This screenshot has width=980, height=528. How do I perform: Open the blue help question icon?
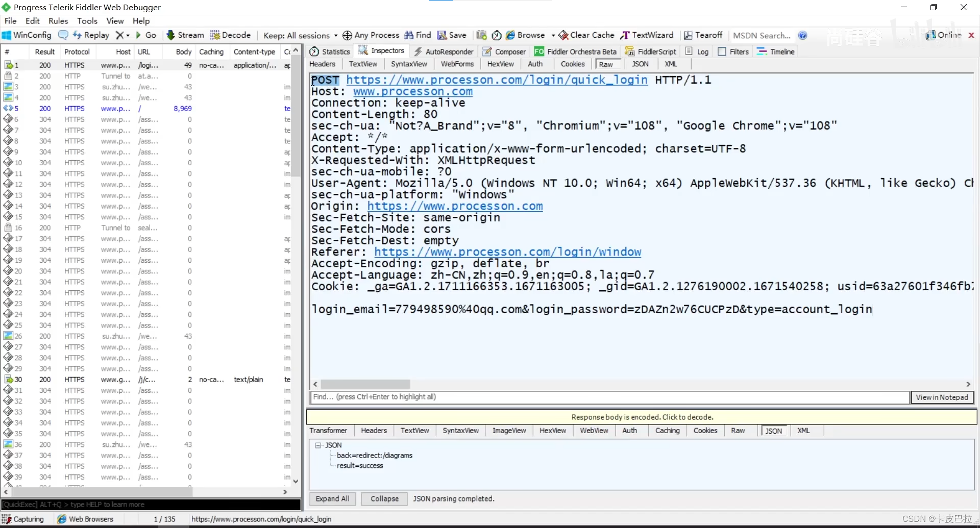[x=803, y=35]
